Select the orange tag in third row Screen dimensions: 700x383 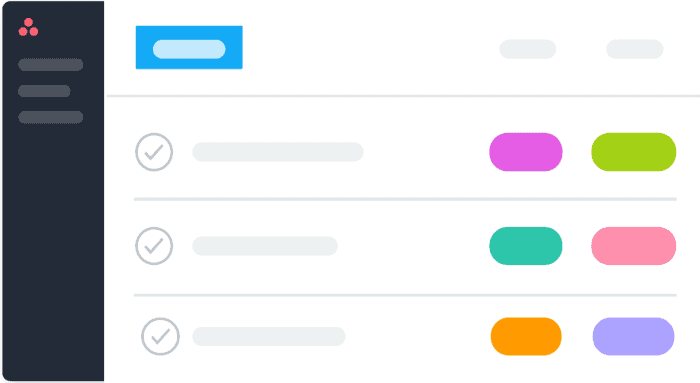(526, 336)
